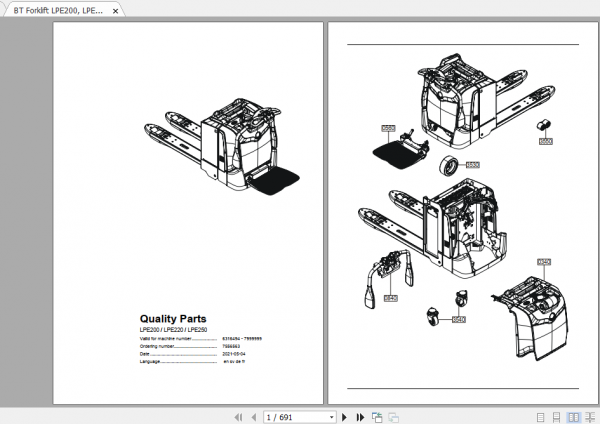Viewport: 600px width, 424px height.
Task: Go to the next page
Action: tap(344, 417)
